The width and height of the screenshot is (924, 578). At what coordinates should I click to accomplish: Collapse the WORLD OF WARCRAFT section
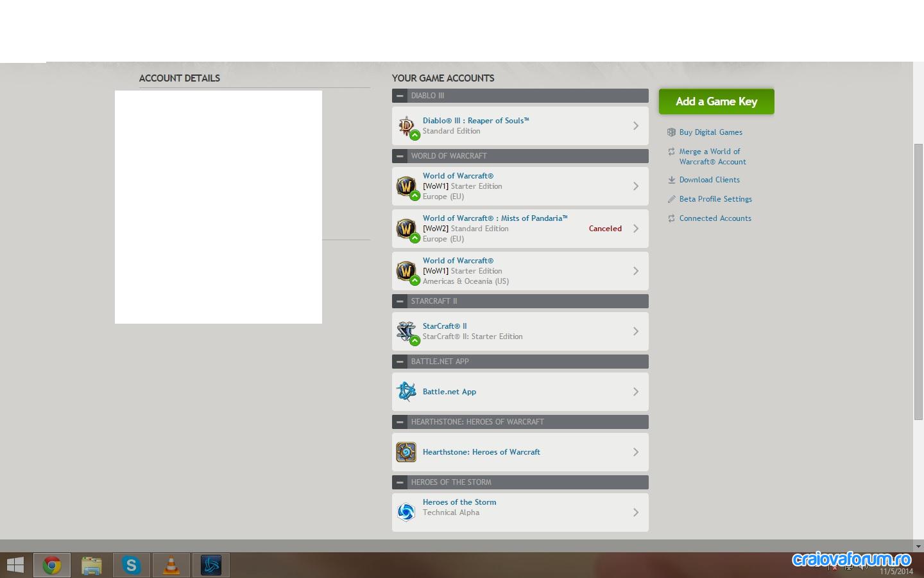point(400,156)
